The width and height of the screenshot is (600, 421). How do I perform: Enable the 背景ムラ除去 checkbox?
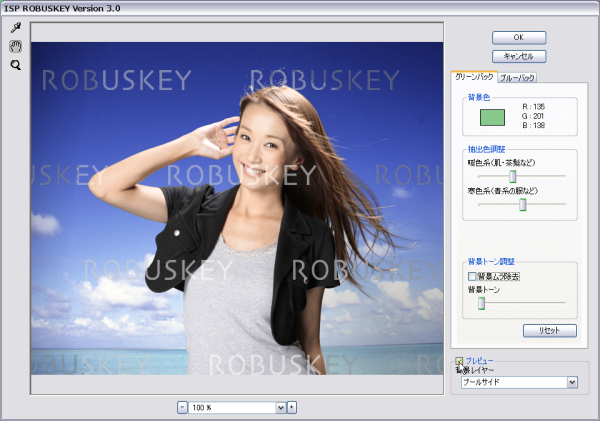tap(472, 276)
